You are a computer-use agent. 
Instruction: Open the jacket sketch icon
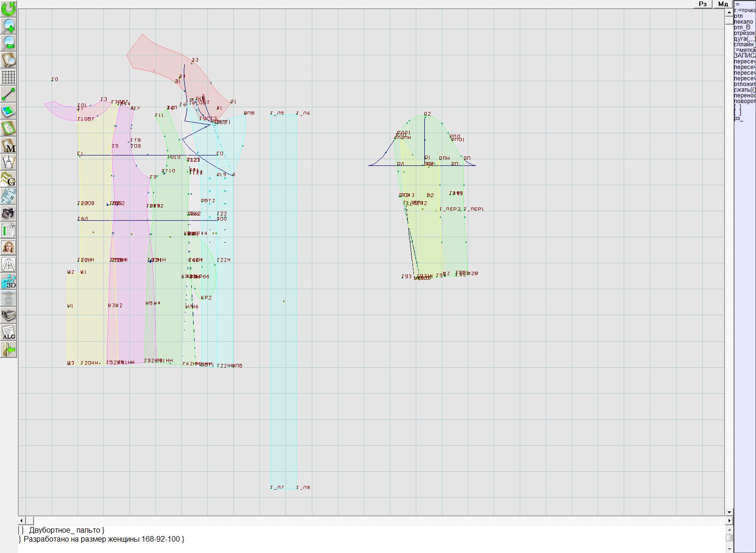(9, 264)
